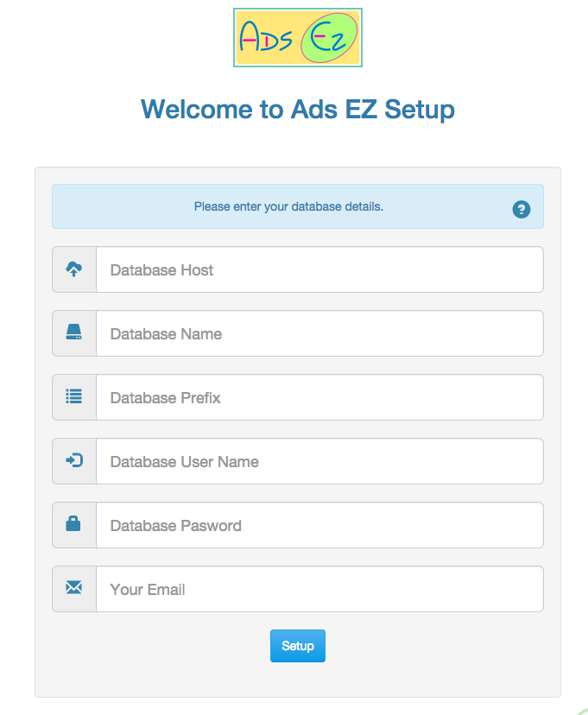Select the Your Email input
Screen dimensions: 588x715
pyautogui.click(x=319, y=589)
